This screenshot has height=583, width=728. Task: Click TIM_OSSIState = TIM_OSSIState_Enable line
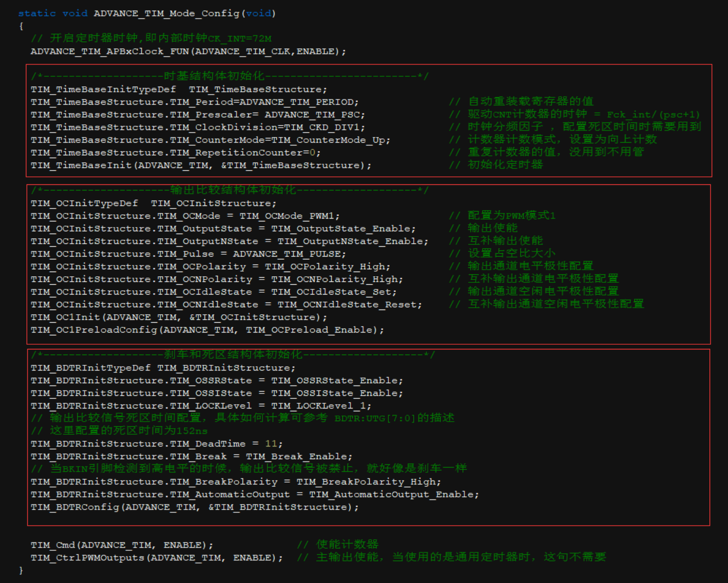point(217,393)
